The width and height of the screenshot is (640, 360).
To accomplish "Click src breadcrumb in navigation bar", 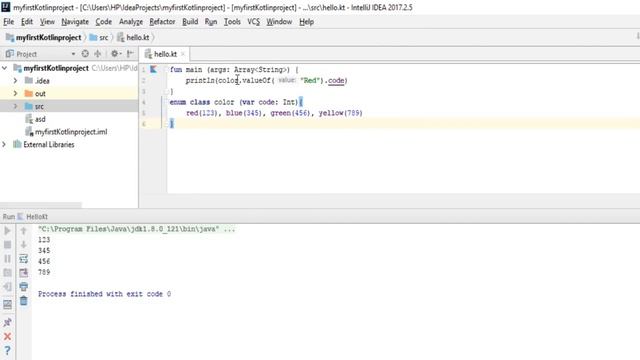I will (104, 38).
